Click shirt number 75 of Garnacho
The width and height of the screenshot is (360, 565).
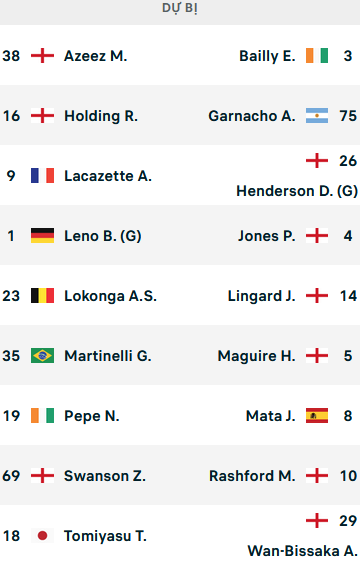click(x=348, y=116)
